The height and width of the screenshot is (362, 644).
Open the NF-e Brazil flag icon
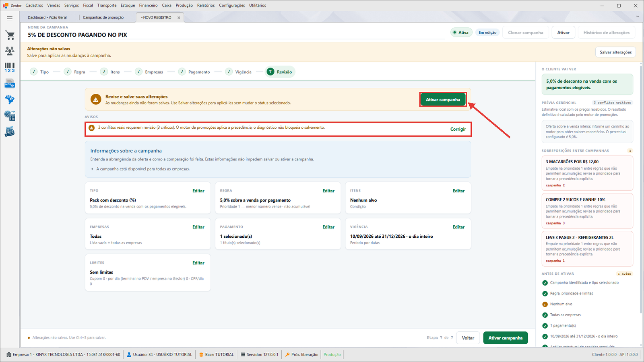[10, 99]
